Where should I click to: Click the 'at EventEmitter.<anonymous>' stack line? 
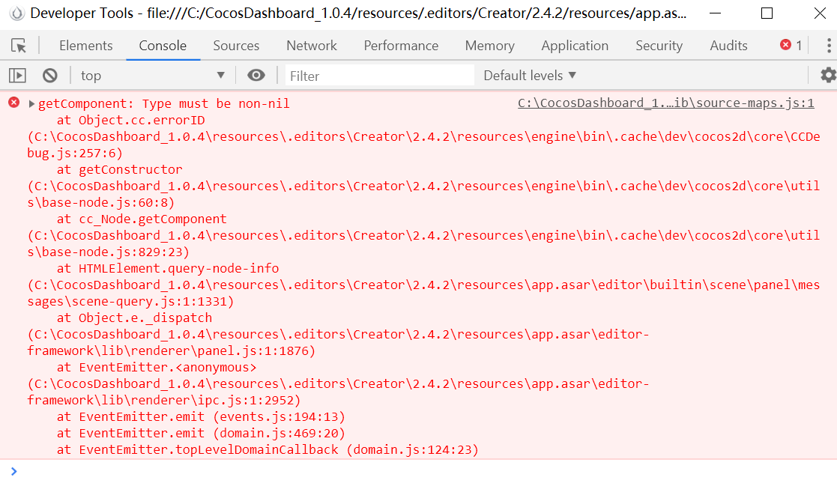pyautogui.click(x=157, y=368)
